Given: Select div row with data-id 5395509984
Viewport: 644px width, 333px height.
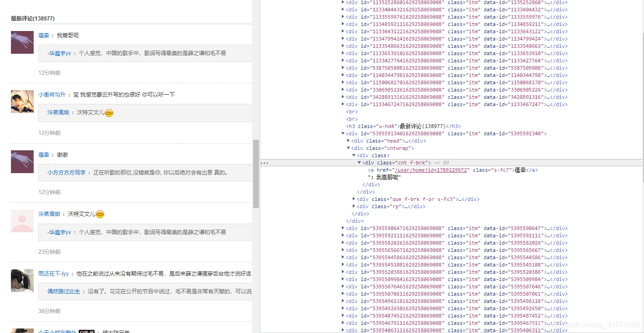Looking at the screenshot, I should click(456, 279).
